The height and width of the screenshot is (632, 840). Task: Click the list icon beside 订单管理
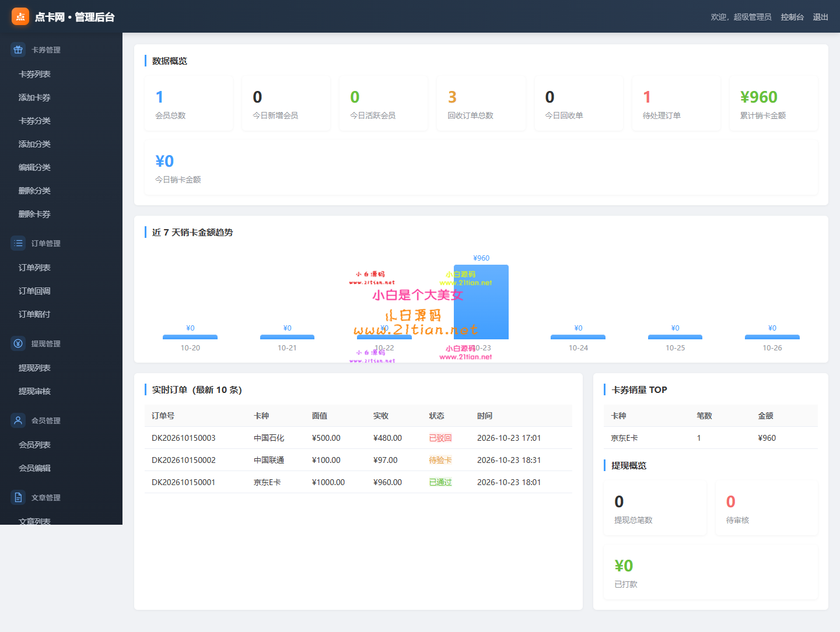click(x=18, y=243)
